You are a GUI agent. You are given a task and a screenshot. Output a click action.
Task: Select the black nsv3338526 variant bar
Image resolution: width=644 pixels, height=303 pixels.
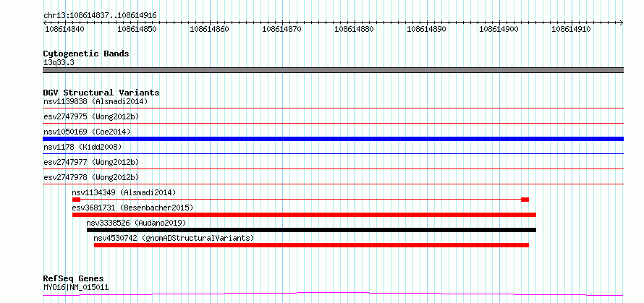(311, 230)
